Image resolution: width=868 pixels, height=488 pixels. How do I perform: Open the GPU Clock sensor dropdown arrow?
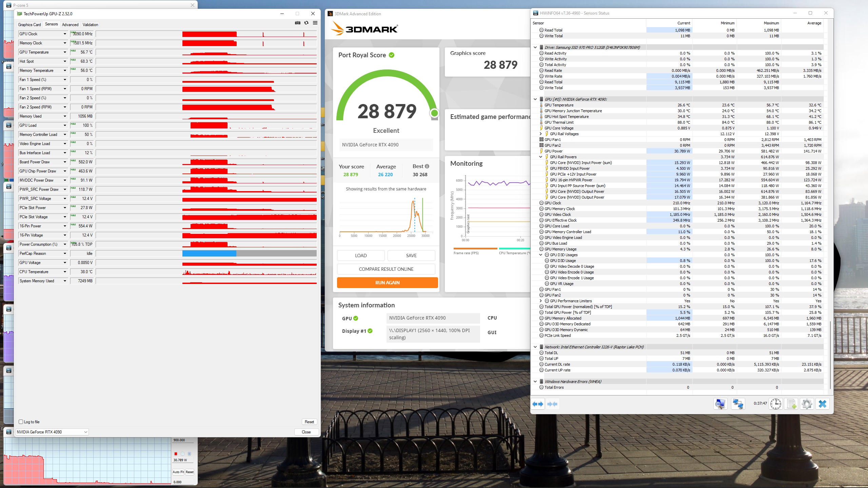65,34
